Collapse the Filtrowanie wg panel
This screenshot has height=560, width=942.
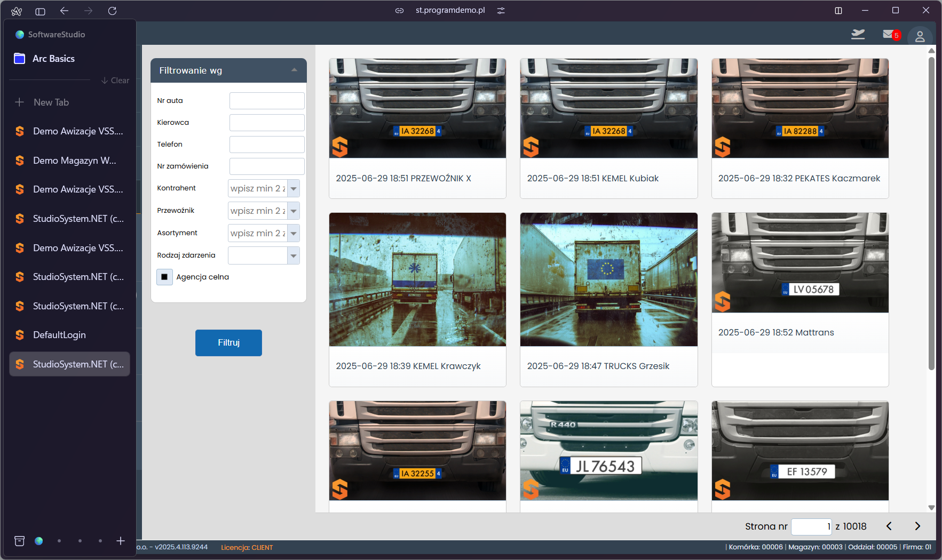[x=294, y=70]
